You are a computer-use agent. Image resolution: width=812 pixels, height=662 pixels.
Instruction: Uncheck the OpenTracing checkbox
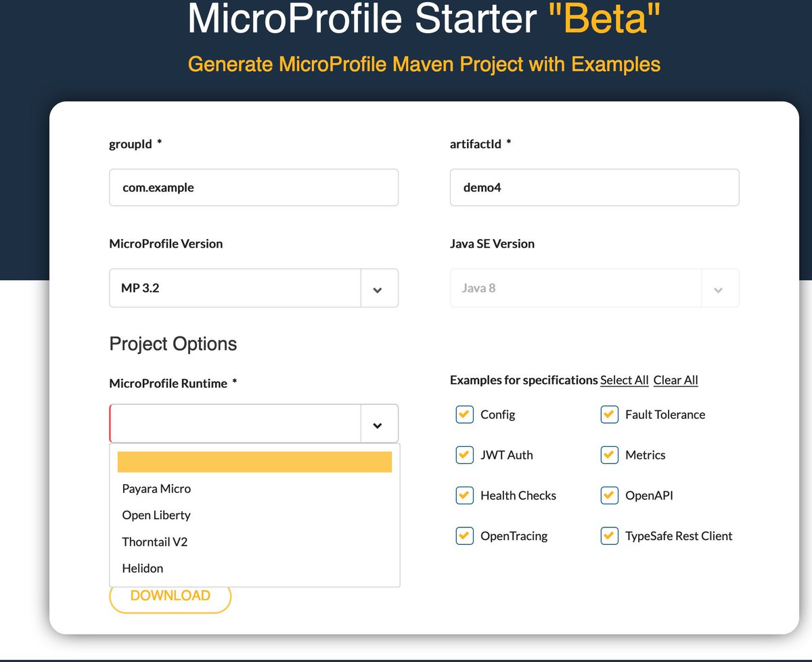(x=464, y=536)
